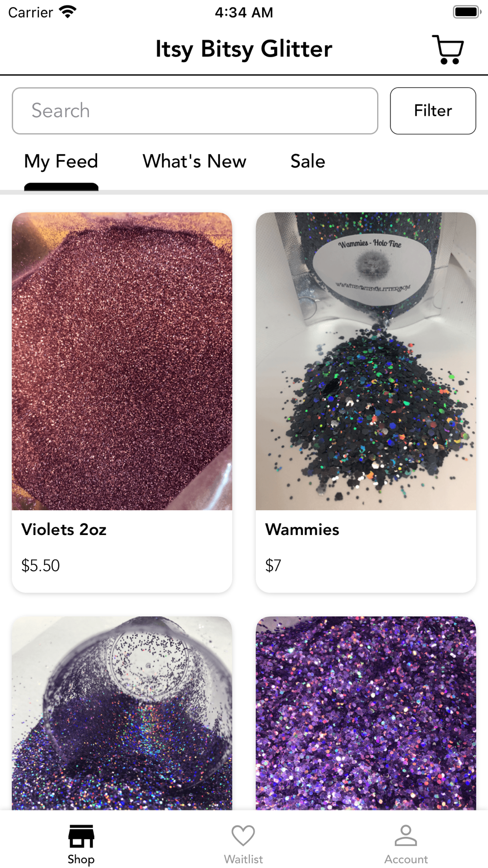The image size is (488, 868).
Task: Click the $5.50 price label
Action: pos(41,565)
